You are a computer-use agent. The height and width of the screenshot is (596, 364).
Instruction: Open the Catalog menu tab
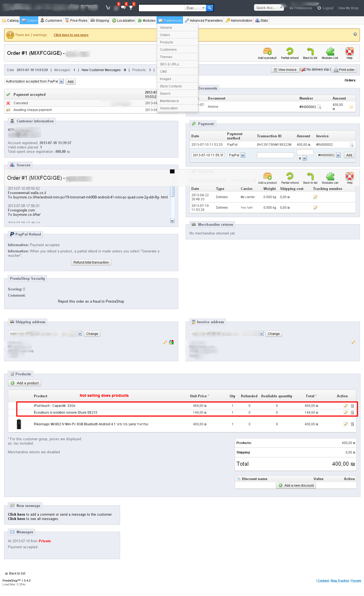pyautogui.click(x=10, y=20)
